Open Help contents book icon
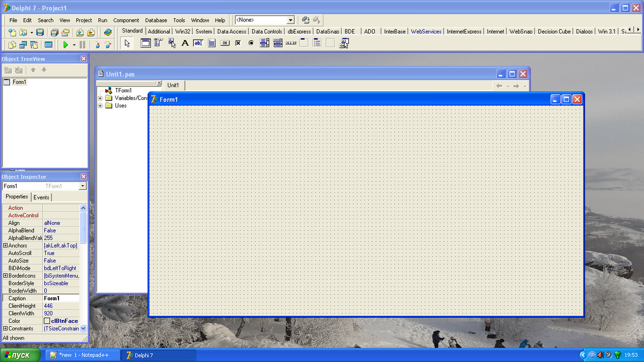644x362 pixels. click(x=108, y=32)
